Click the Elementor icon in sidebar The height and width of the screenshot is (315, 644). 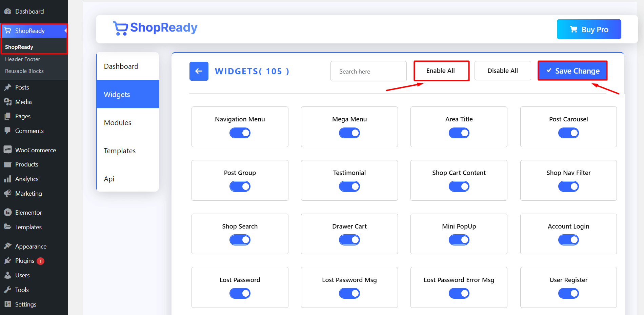[x=7, y=212]
